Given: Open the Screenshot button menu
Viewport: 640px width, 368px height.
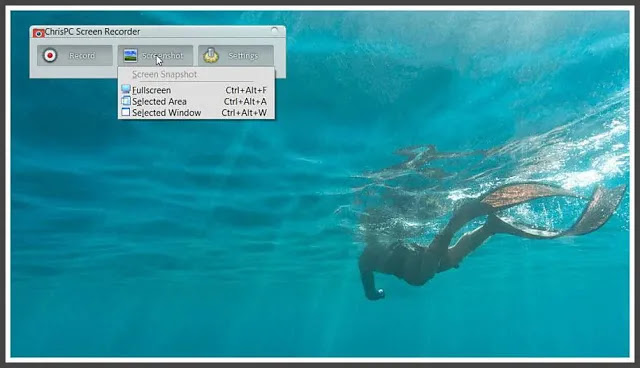Looking at the screenshot, I should coord(156,55).
